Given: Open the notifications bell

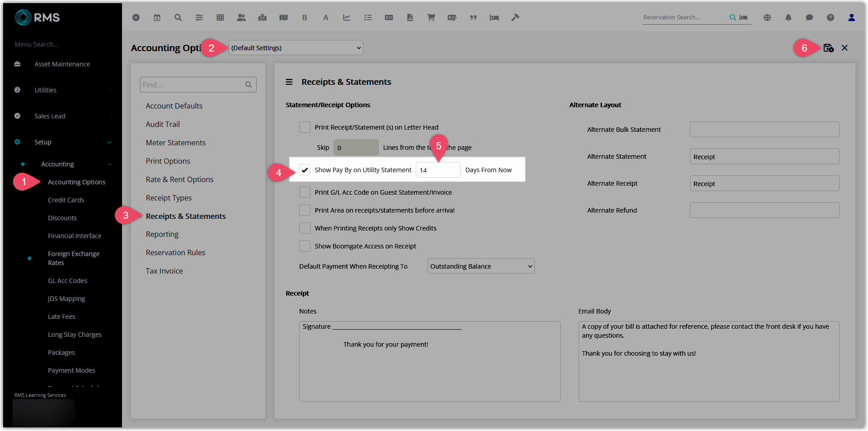Looking at the screenshot, I should (789, 17).
